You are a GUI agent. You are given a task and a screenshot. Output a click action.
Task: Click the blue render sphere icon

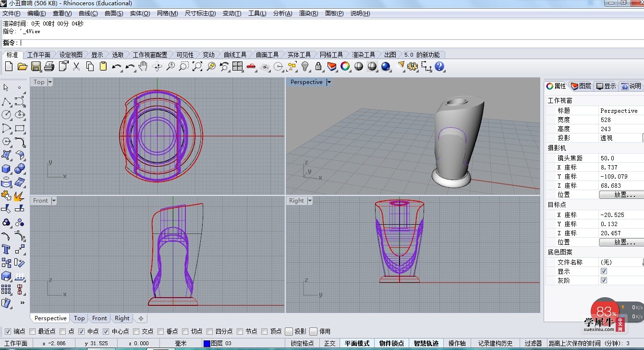(386, 67)
